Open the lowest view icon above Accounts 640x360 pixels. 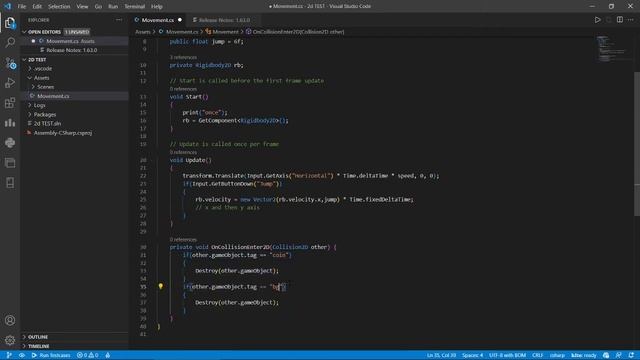[x=10, y=182]
